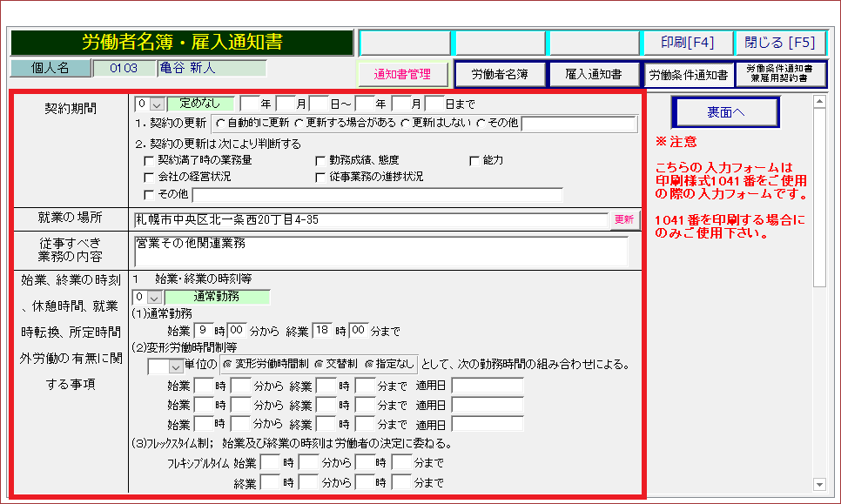Click the 印刷[F4] print button
This screenshot has width=841, height=504.
coord(687,43)
